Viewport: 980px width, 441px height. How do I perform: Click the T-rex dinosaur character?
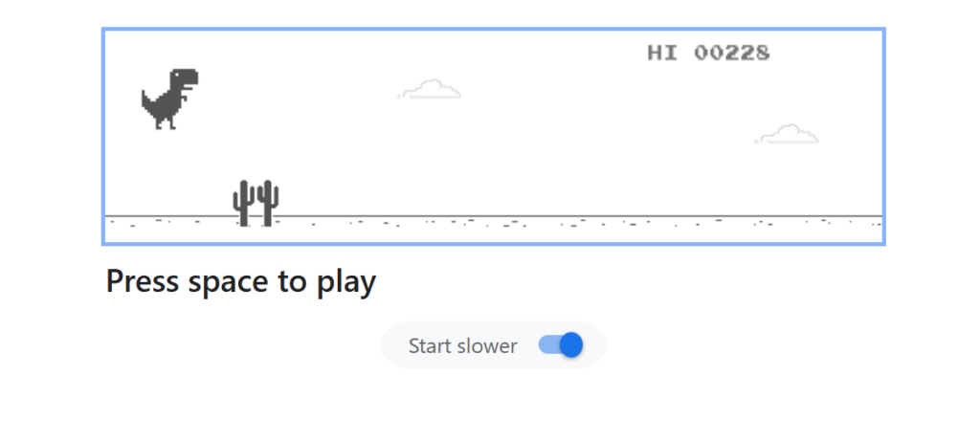point(169,99)
